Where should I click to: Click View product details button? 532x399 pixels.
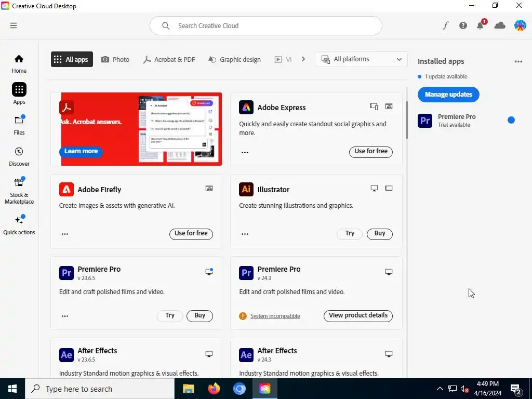[x=358, y=316]
